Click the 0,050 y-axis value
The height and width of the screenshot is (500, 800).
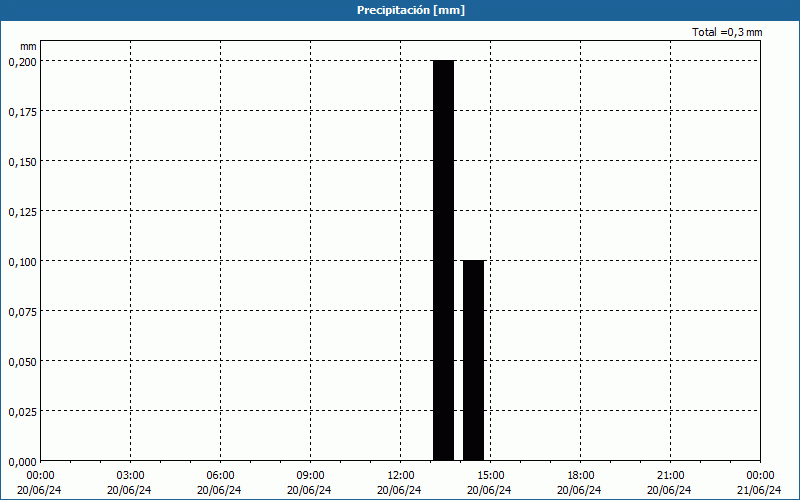tap(22, 362)
